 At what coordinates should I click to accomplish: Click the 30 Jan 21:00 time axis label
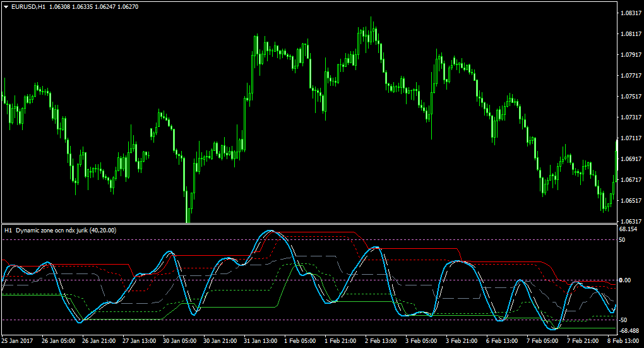[x=220, y=341]
